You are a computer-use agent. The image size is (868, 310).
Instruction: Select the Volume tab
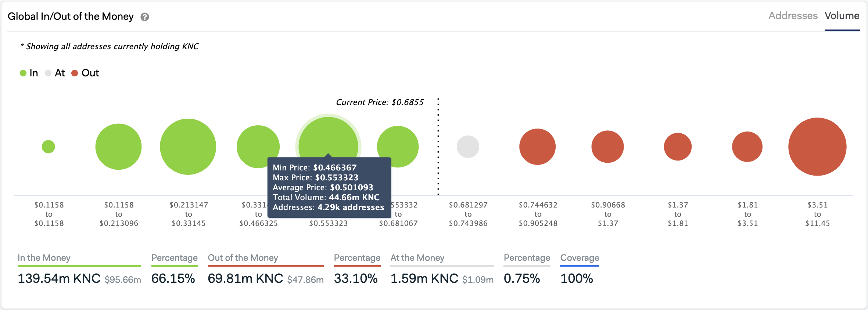tap(842, 16)
